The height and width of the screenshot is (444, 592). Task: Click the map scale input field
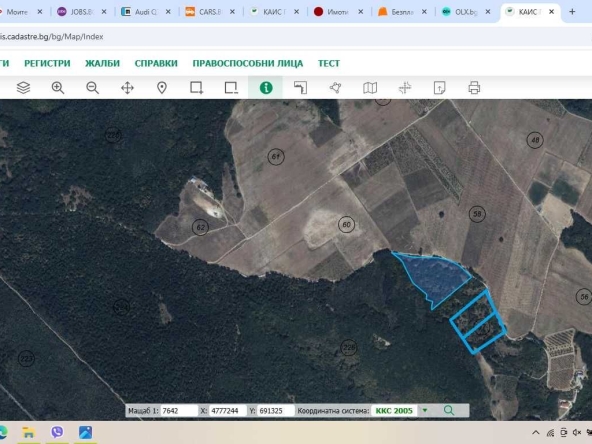point(179,411)
